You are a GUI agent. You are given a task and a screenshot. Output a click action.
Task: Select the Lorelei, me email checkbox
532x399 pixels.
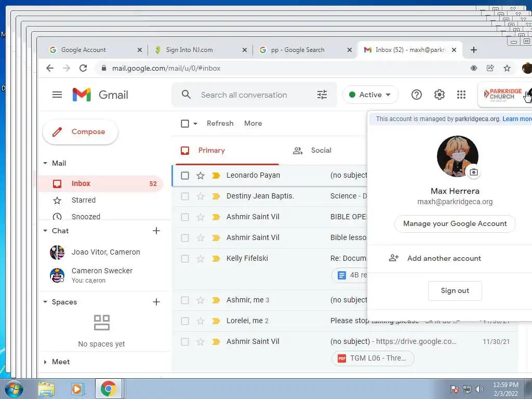click(x=185, y=321)
